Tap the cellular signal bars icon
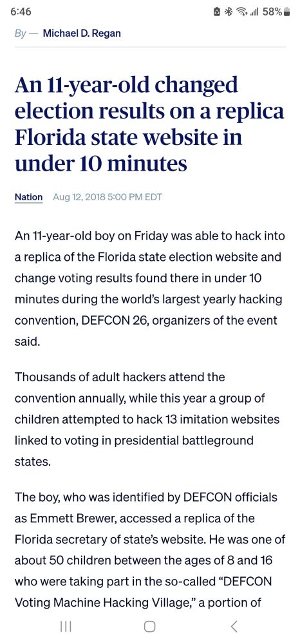This screenshot has width=300, height=644. [253, 12]
